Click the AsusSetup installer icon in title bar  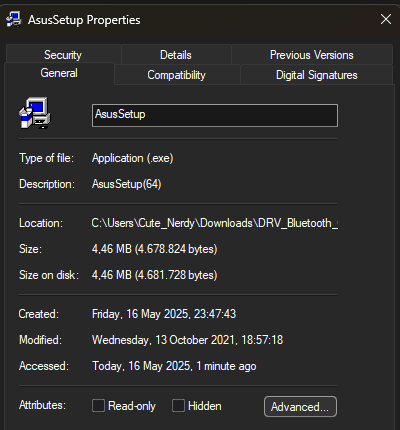click(x=14, y=19)
